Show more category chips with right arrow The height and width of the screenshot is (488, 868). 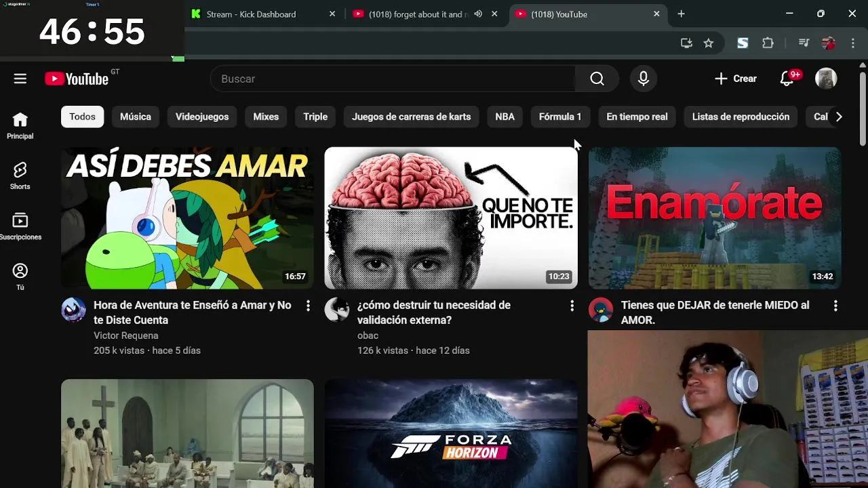[x=839, y=117]
